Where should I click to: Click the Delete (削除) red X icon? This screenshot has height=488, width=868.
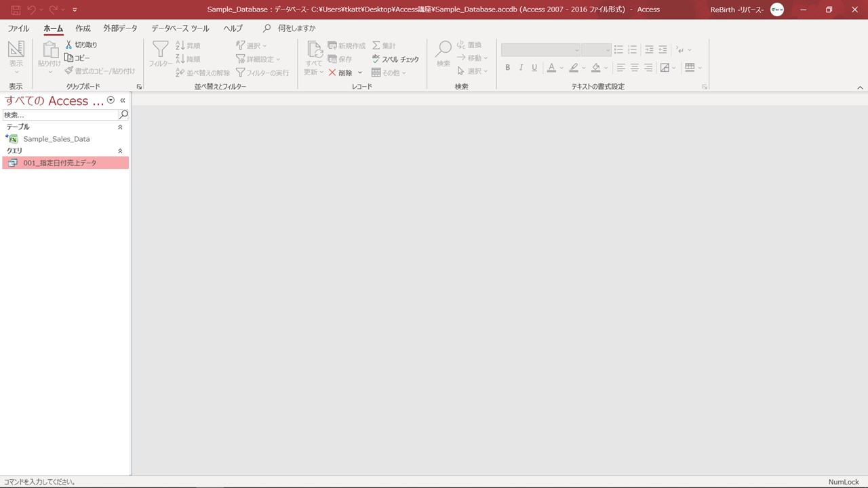332,73
